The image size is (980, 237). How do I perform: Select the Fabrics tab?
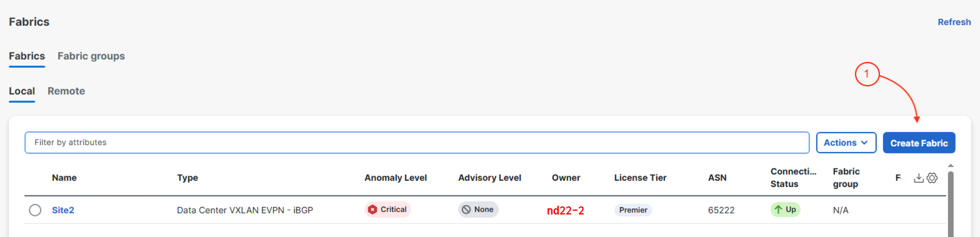[x=27, y=56]
